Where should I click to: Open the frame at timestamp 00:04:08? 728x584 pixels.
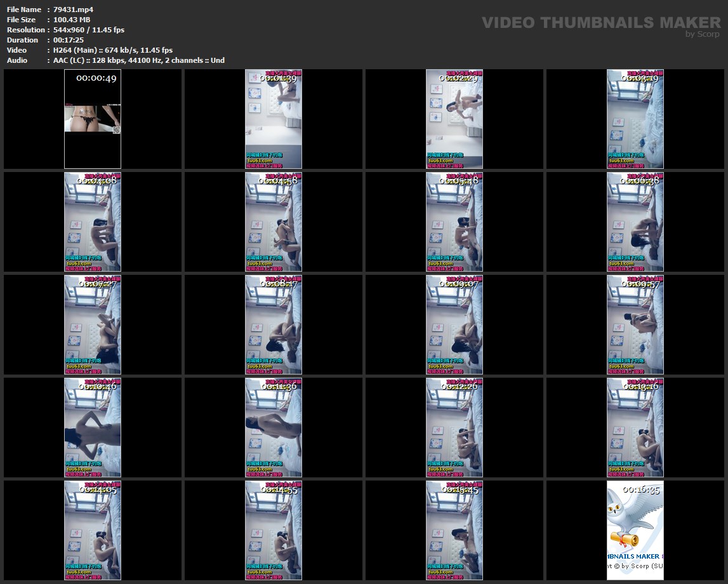(93, 222)
